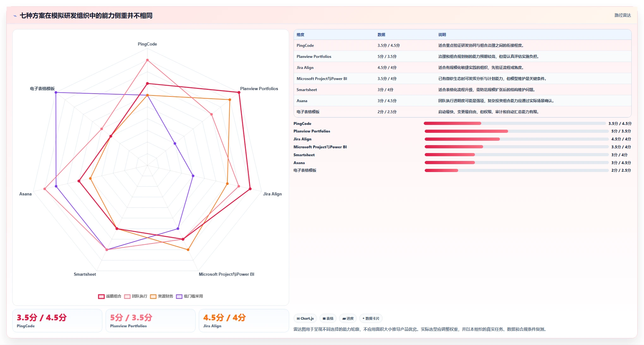Click the Planview Portfolios cell in the table
This screenshot has height=345, width=644.
pyautogui.click(x=314, y=57)
